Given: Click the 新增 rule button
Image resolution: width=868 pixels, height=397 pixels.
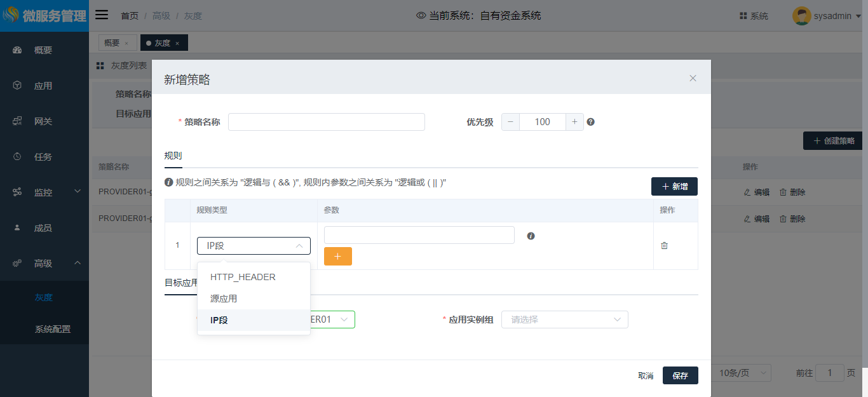Looking at the screenshot, I should tap(674, 186).
